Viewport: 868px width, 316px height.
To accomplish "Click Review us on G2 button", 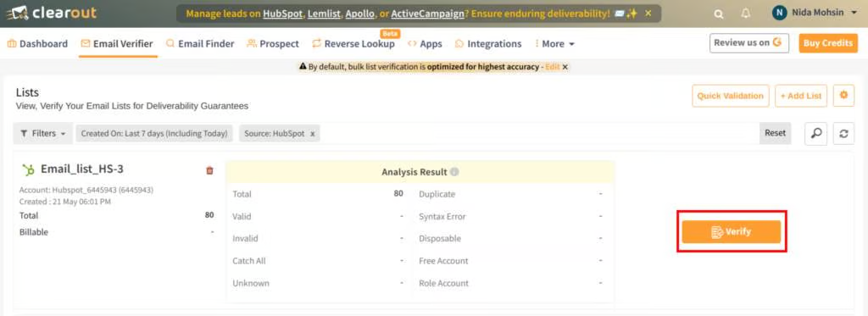I will point(749,42).
